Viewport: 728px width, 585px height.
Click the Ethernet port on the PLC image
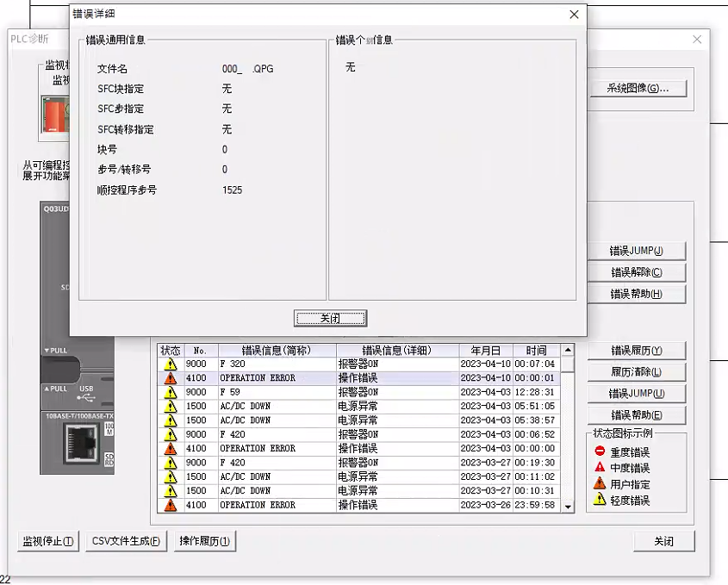[x=80, y=444]
